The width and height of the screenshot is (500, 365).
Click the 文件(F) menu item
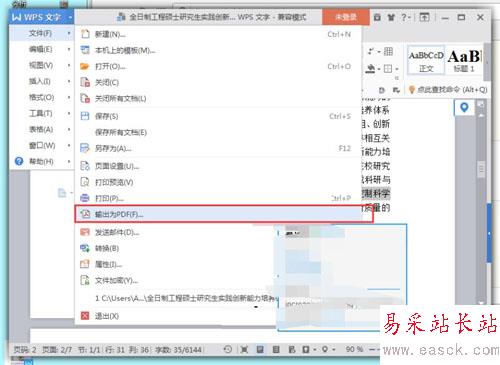41,33
